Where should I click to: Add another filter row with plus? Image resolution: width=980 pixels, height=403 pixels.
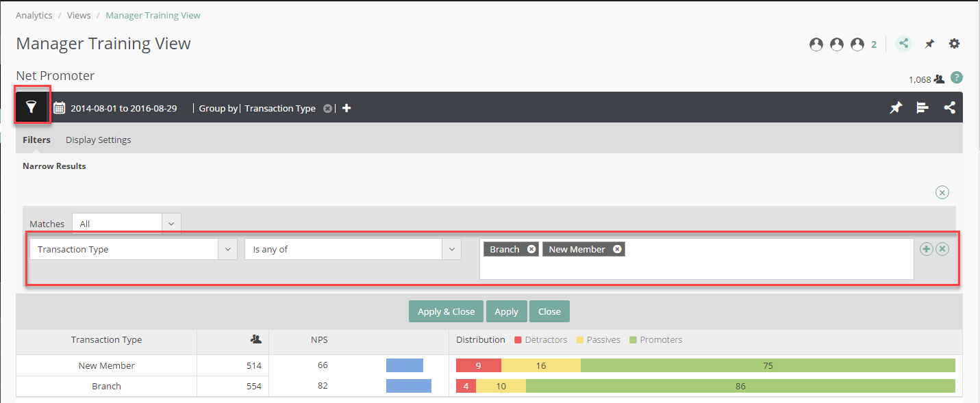pos(927,249)
